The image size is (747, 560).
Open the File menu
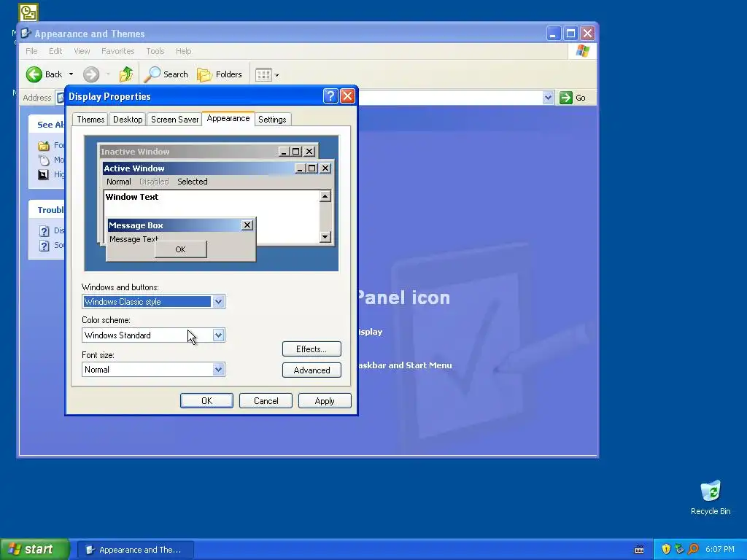pos(31,51)
